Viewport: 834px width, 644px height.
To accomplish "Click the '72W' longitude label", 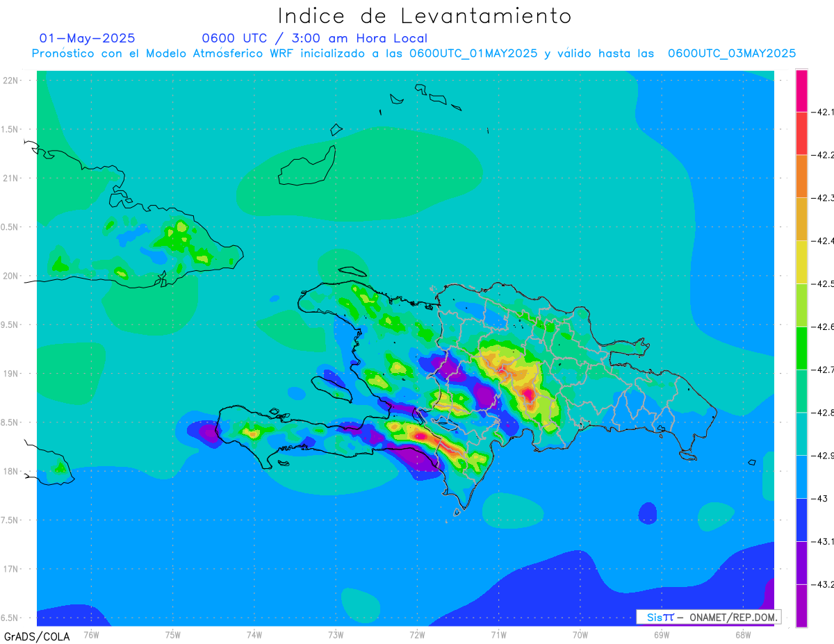I will coord(417,635).
